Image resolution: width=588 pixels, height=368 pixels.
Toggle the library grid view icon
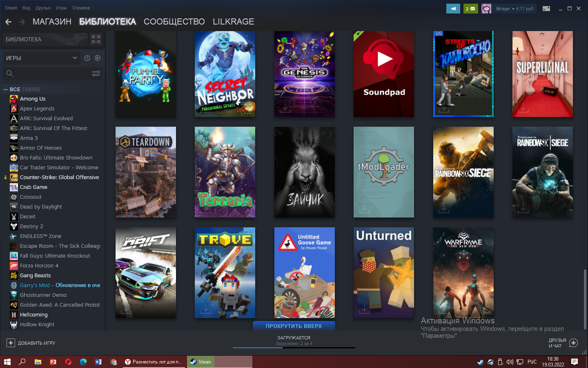[x=96, y=39]
